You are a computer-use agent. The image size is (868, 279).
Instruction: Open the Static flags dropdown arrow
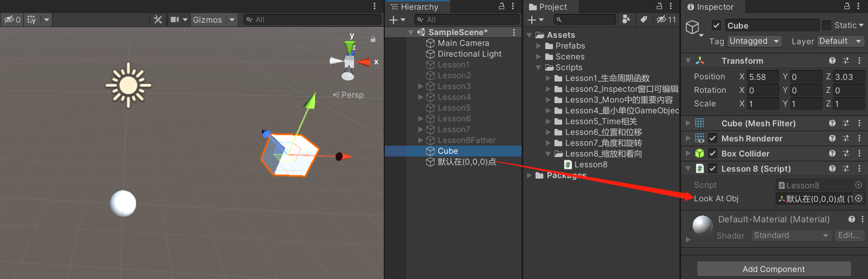coord(861,25)
